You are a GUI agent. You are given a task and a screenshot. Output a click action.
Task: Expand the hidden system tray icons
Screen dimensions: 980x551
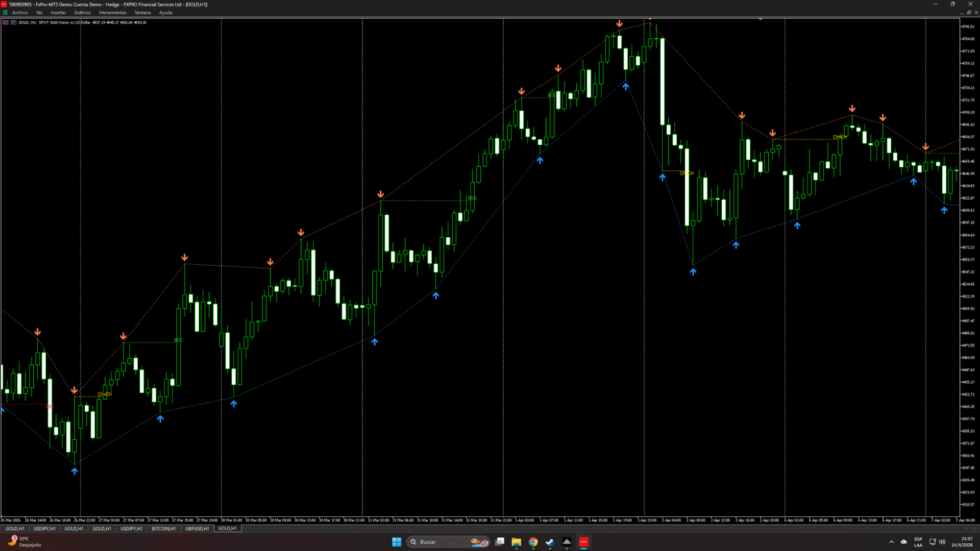[891, 542]
